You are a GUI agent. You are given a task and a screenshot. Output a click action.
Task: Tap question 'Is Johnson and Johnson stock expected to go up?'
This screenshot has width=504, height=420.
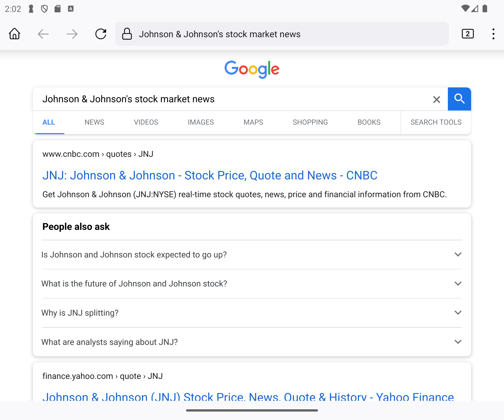tap(134, 255)
